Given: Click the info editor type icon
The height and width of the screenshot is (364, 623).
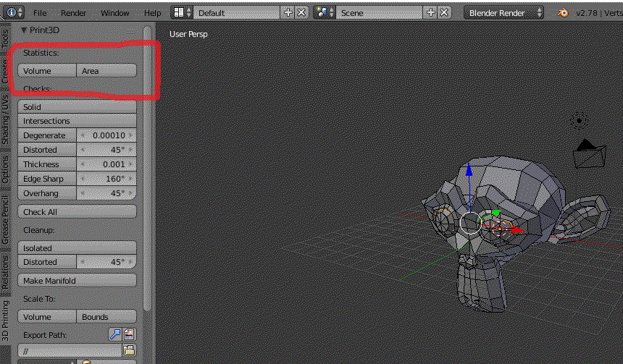Looking at the screenshot, I should pos(14,13).
